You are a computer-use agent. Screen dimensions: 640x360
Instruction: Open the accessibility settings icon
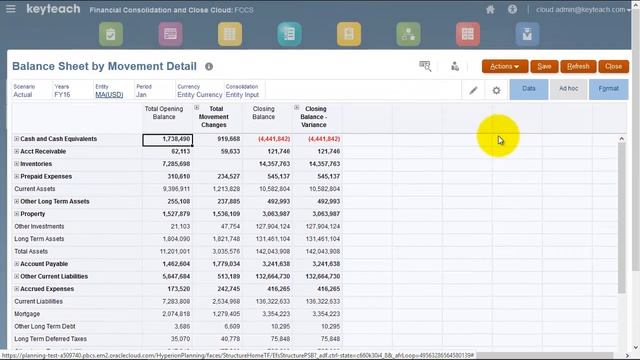coord(512,9)
